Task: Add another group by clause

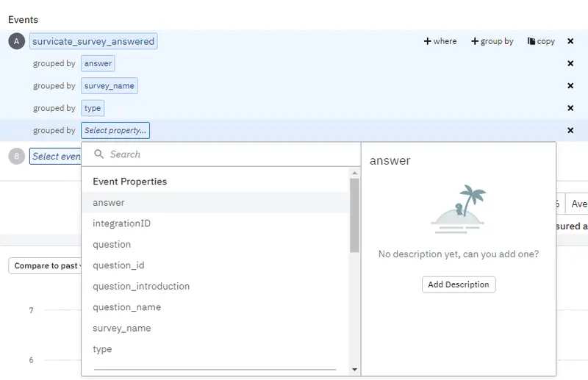Action: click(x=492, y=41)
